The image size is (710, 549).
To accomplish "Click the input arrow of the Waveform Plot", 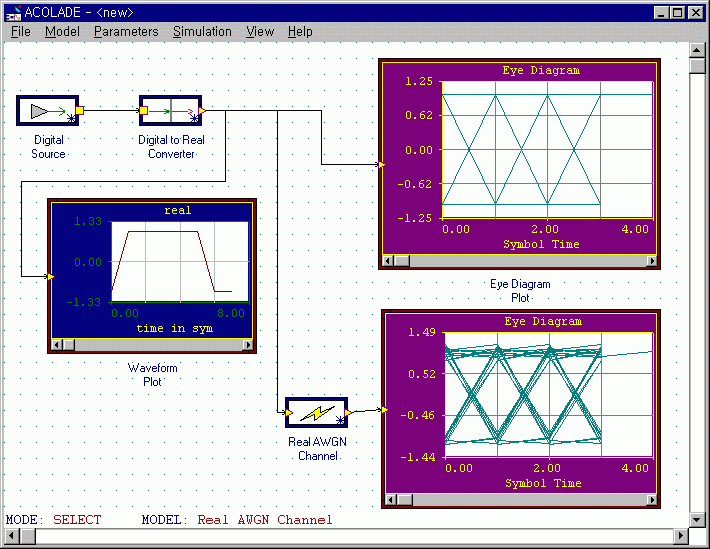I will click(x=51, y=276).
